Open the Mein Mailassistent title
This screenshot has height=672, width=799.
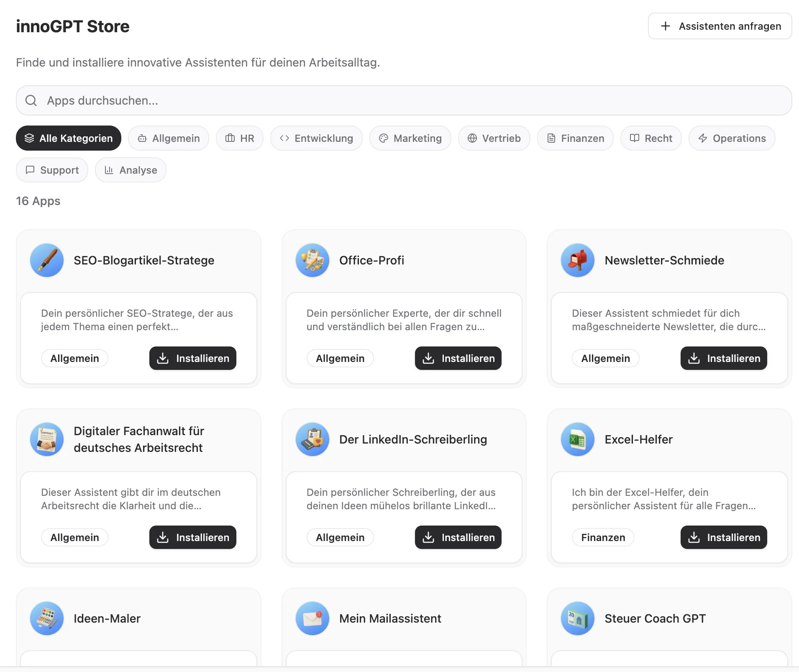(x=390, y=618)
